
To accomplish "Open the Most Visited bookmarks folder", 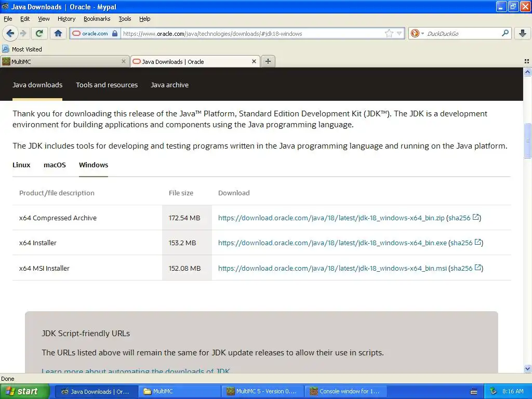I will pos(22,49).
